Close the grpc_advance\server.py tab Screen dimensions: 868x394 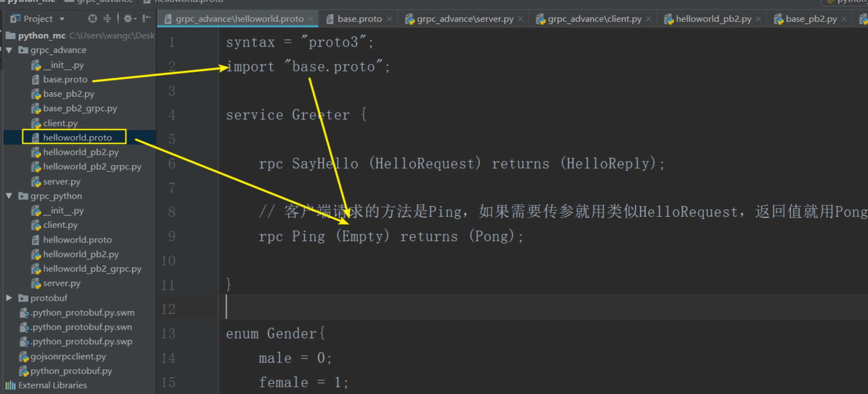click(x=521, y=19)
